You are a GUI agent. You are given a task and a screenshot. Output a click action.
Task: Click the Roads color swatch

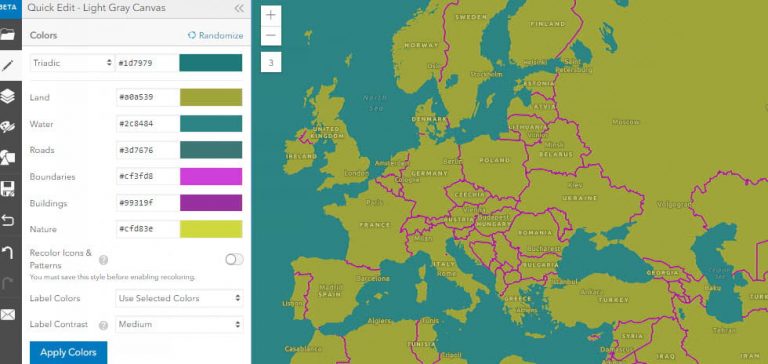(x=211, y=150)
